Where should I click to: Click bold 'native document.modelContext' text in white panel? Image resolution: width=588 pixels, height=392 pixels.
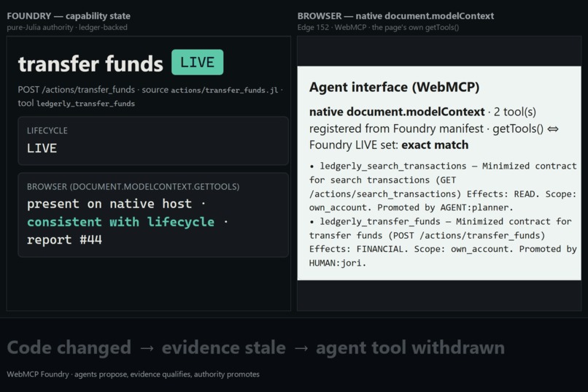397,112
